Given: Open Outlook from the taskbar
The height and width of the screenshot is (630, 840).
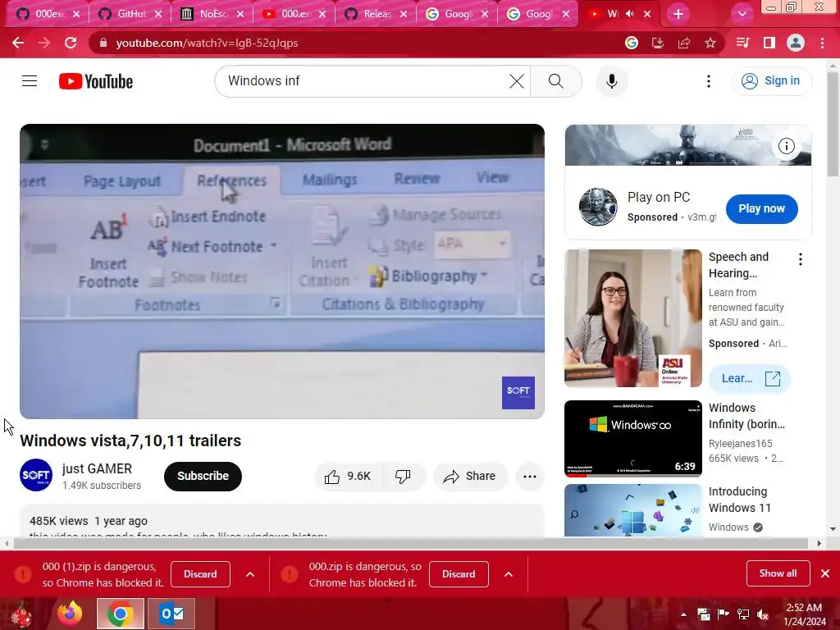Looking at the screenshot, I should click(171, 614).
